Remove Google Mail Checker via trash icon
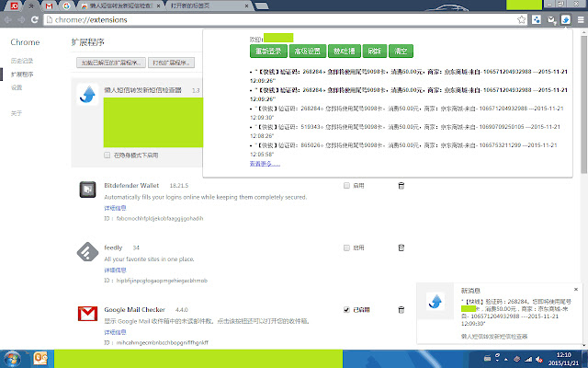 [401, 310]
